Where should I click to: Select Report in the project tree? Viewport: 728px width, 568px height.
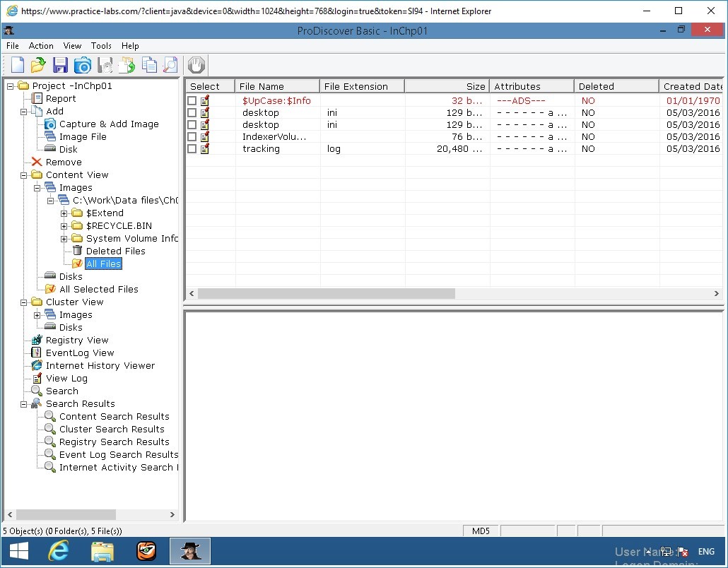point(60,98)
